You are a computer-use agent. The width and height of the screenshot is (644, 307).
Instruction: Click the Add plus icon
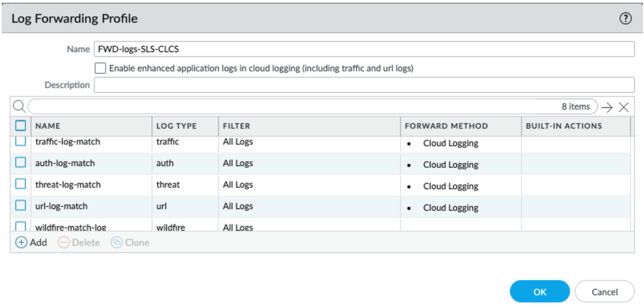coord(22,243)
